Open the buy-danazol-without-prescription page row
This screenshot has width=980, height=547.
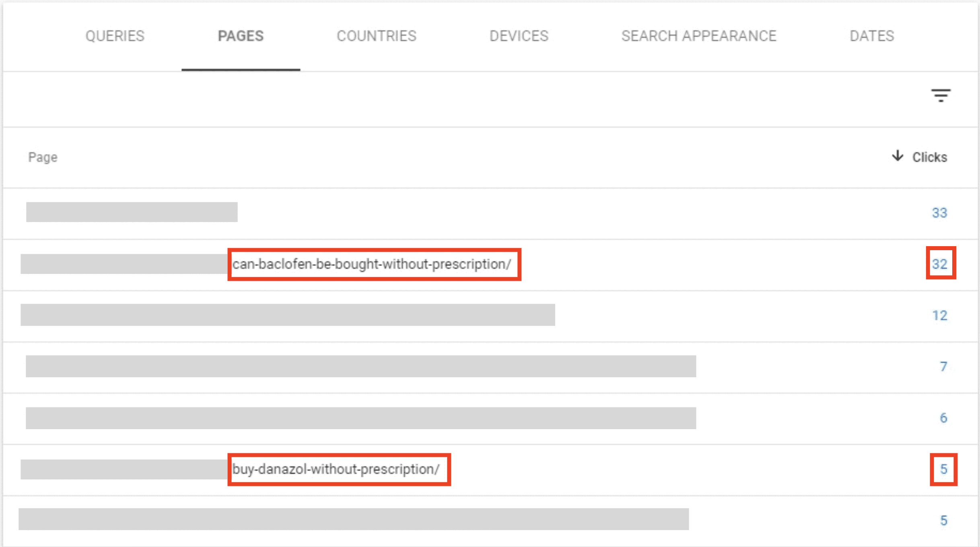click(x=336, y=469)
